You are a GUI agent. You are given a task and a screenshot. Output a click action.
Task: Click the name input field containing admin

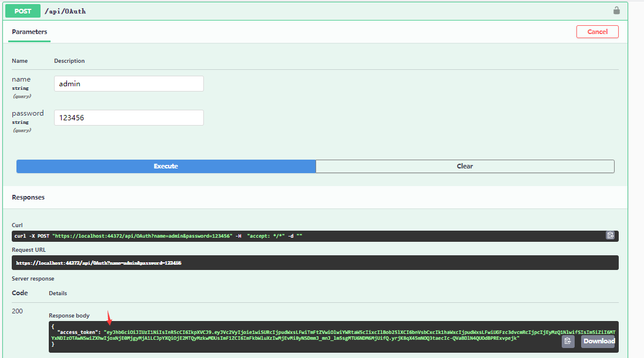coord(129,84)
